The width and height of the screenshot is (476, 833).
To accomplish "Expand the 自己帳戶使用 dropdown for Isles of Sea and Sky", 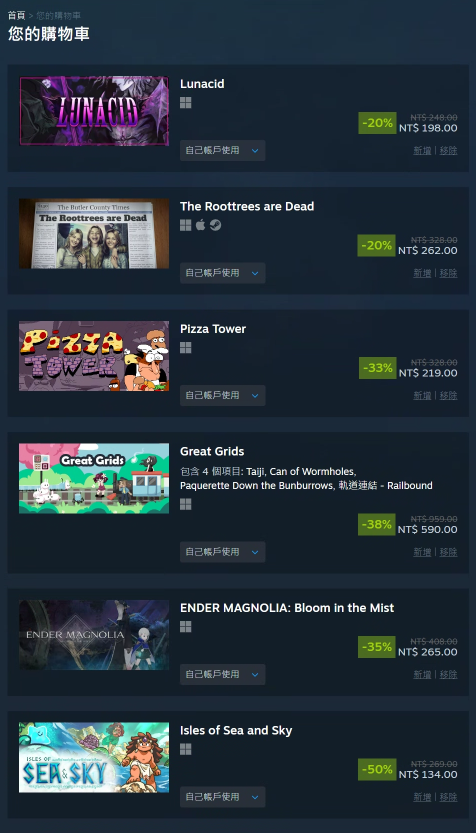I will point(223,797).
